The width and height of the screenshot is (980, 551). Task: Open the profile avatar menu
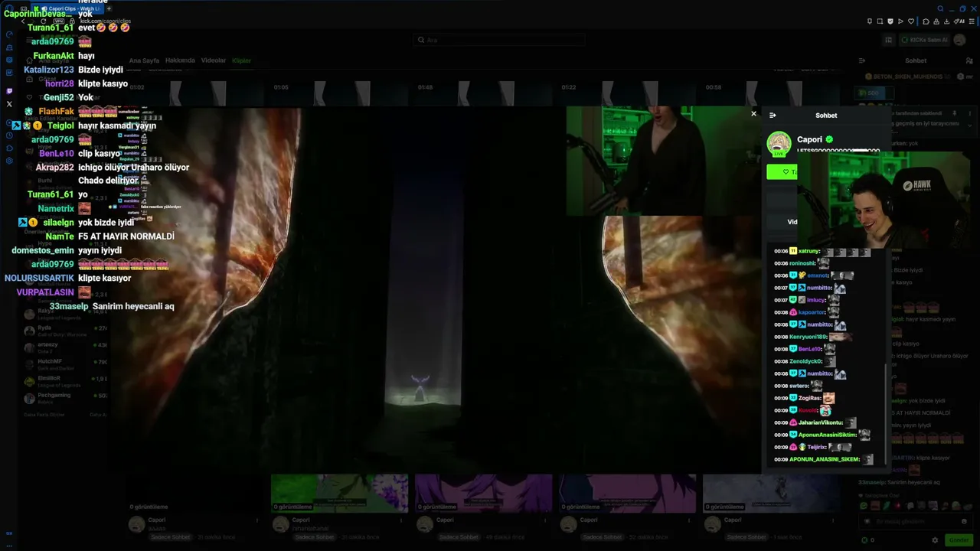(x=960, y=40)
